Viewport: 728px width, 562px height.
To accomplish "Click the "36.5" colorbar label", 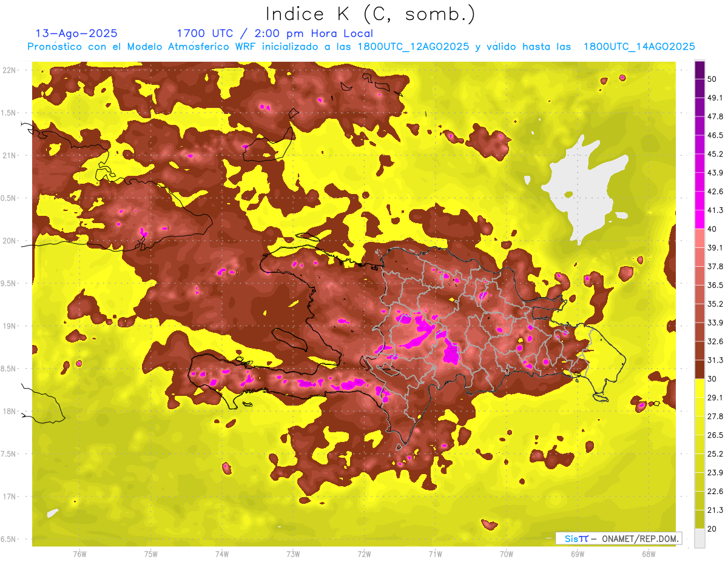I will (x=715, y=285).
